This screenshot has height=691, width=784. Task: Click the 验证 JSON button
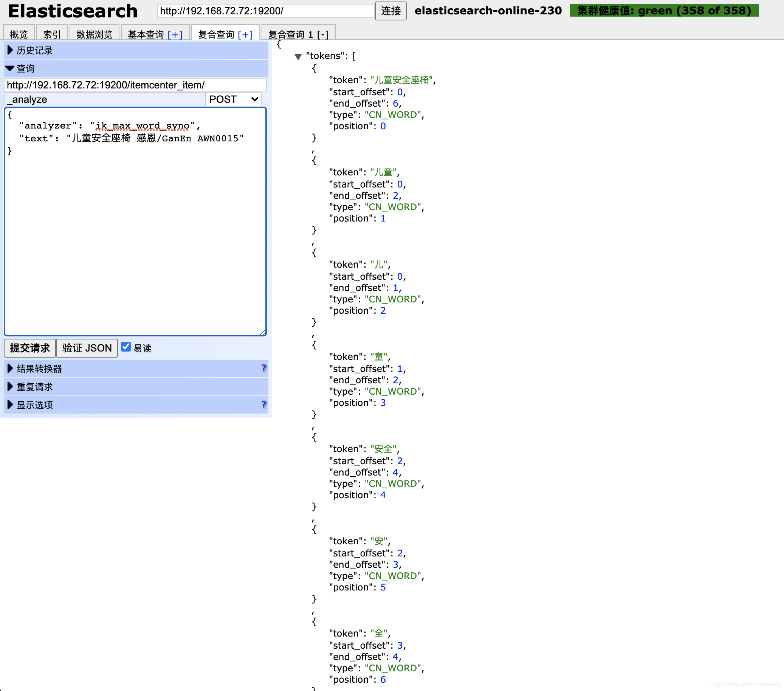point(87,348)
